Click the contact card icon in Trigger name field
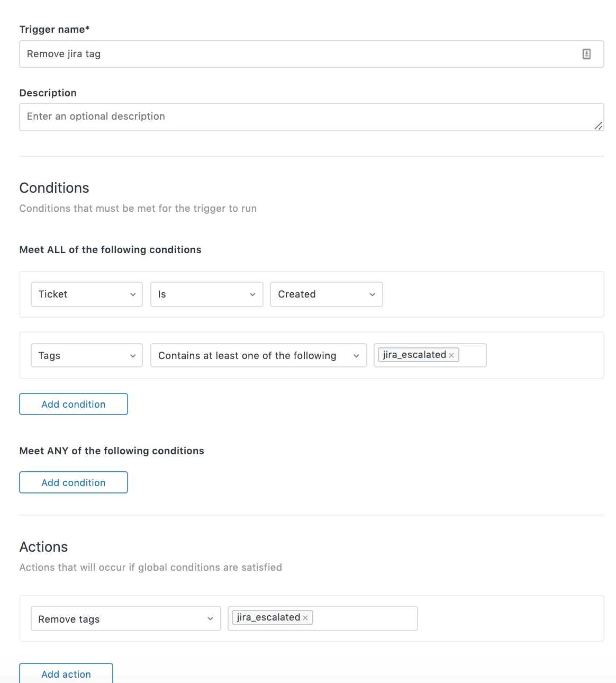 586,54
